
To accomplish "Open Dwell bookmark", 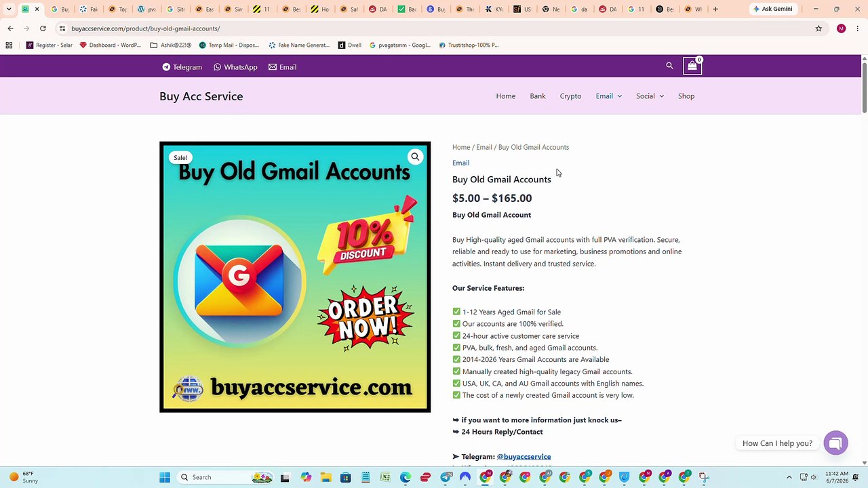I will click(349, 45).
